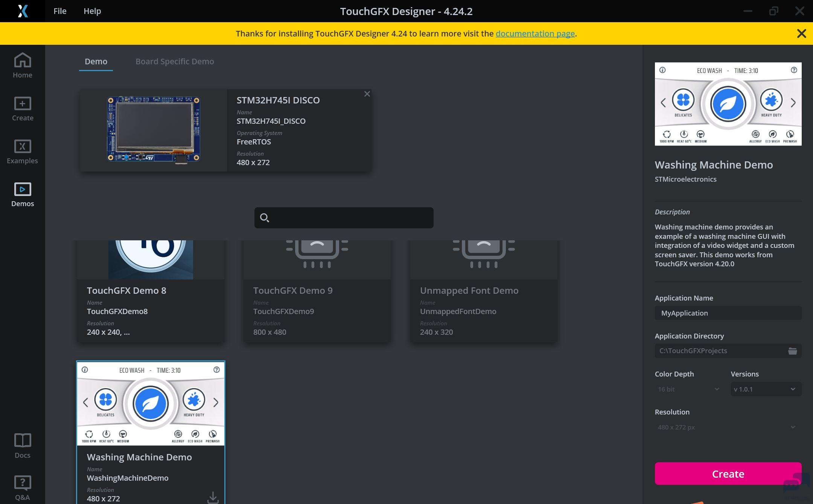The height and width of the screenshot is (504, 813).
Task: Restore down the TouchGFX Designer window
Action: (x=773, y=11)
